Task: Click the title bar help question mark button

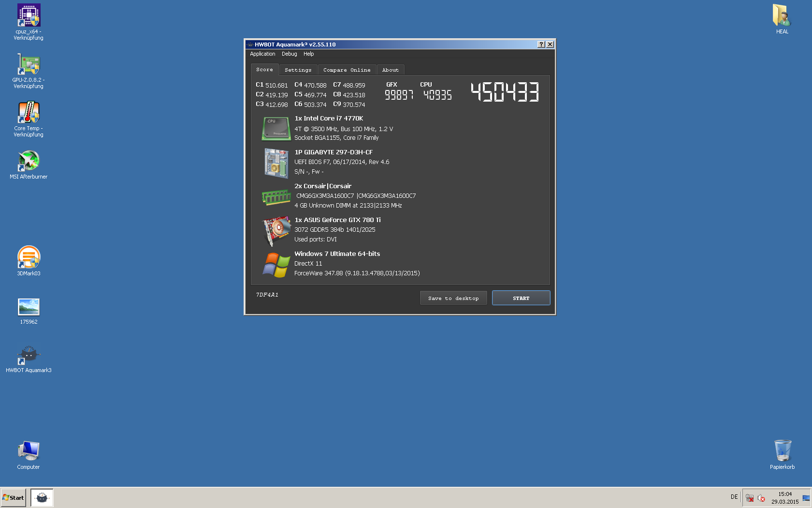Action: tap(541, 45)
